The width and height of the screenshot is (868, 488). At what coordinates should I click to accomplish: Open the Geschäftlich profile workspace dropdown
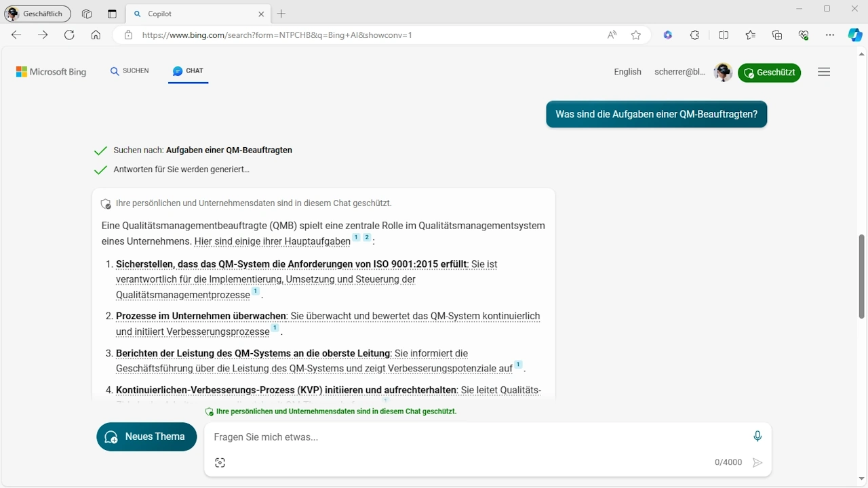37,13
